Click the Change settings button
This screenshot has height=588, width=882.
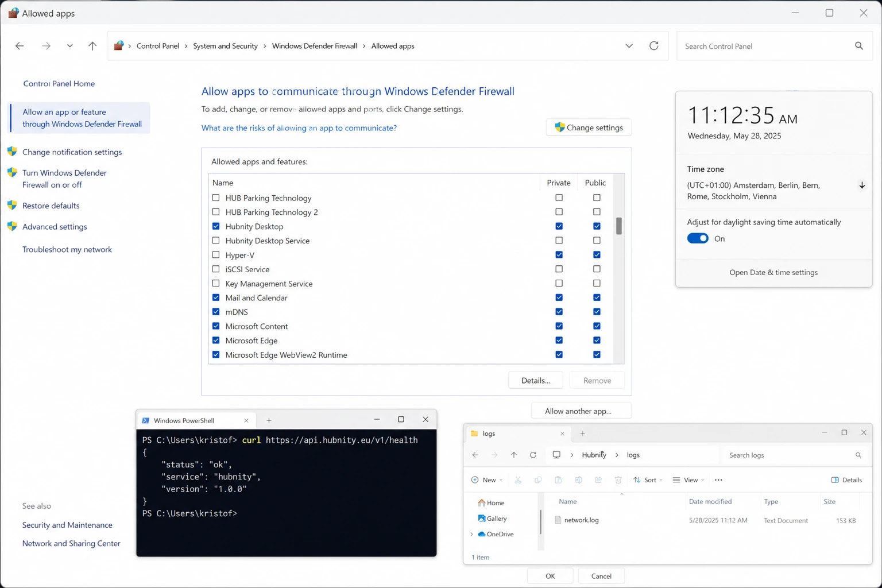pos(589,127)
